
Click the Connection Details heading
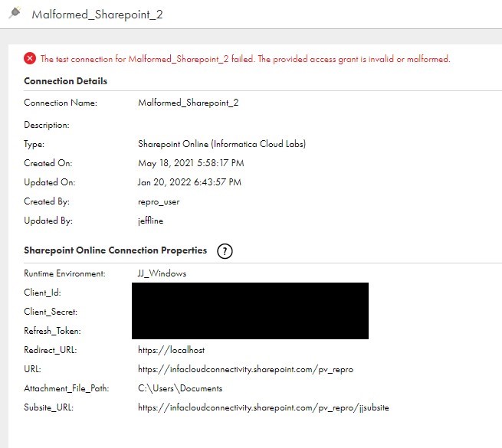(66, 81)
